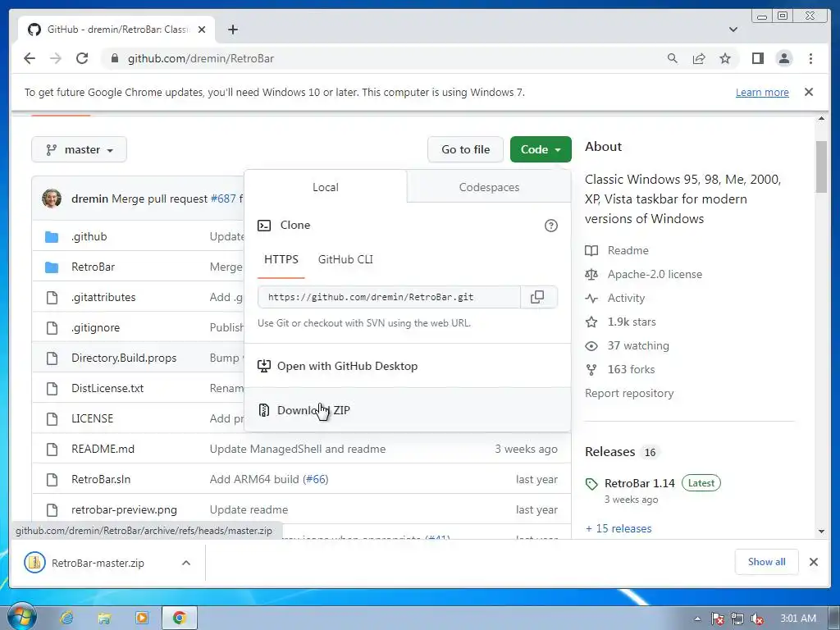Show hidden system tray icons

point(697,619)
